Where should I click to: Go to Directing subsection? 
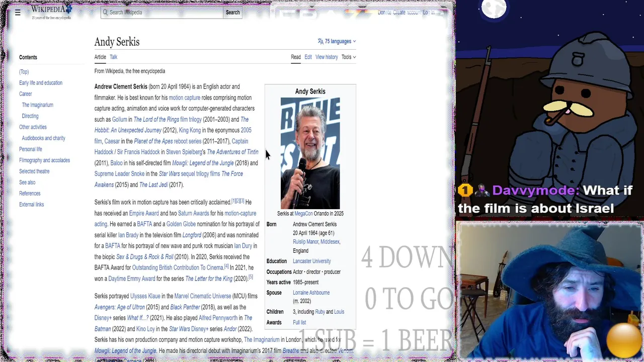pyautogui.click(x=30, y=116)
